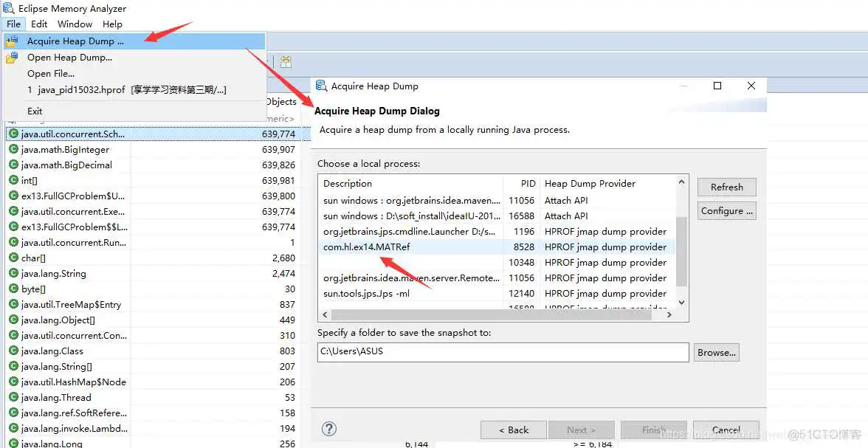The height and width of the screenshot is (448, 868).
Task: Open the Edit menu
Action: click(38, 24)
